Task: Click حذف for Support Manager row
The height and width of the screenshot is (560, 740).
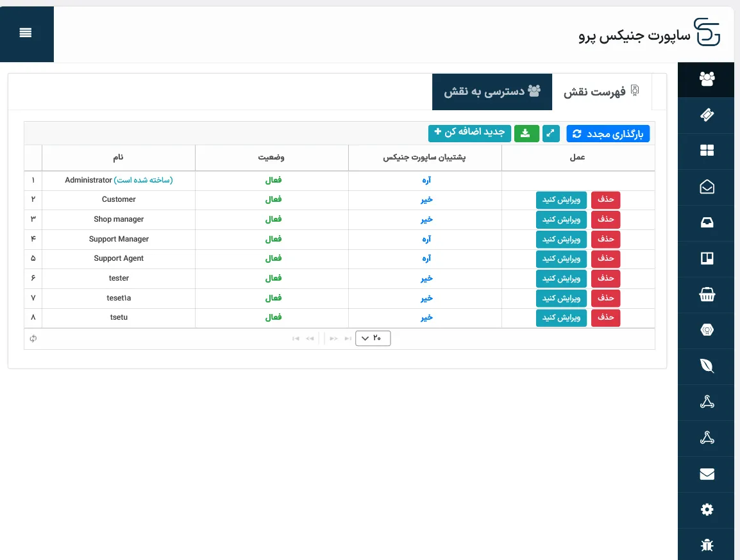Action: point(605,239)
